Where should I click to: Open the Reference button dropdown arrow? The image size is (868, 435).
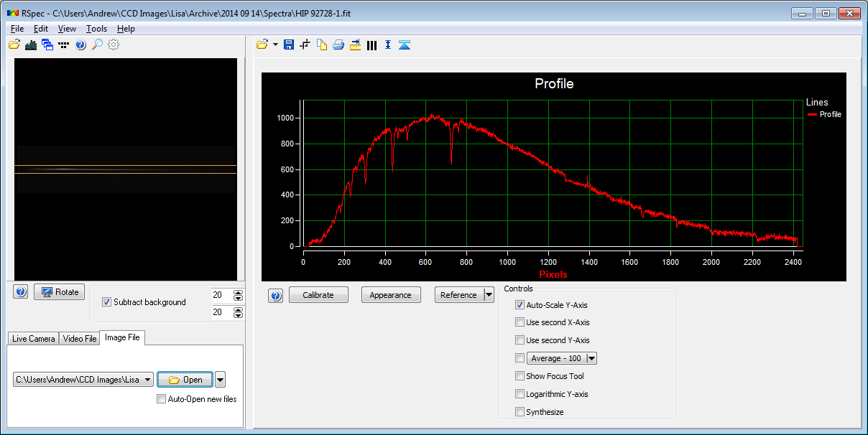click(489, 295)
